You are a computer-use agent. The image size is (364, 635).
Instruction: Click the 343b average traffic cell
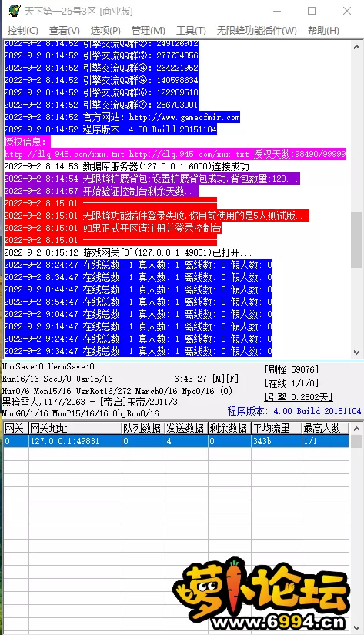click(x=276, y=441)
